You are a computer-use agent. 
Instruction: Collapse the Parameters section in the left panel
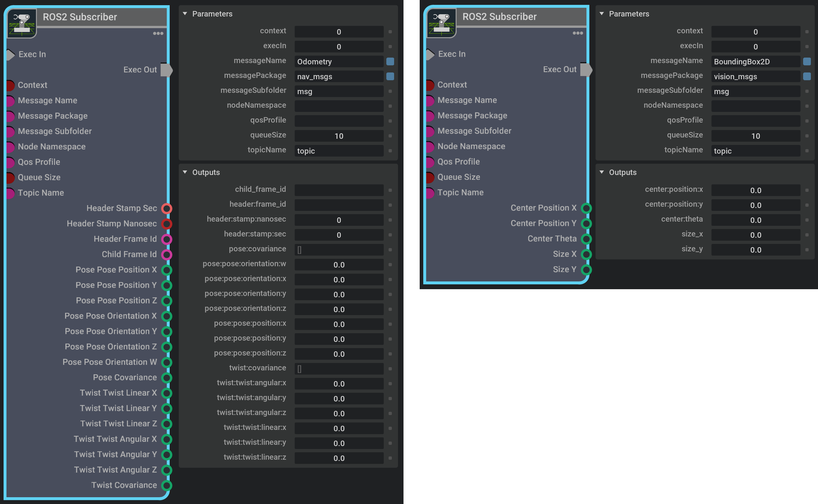186,14
